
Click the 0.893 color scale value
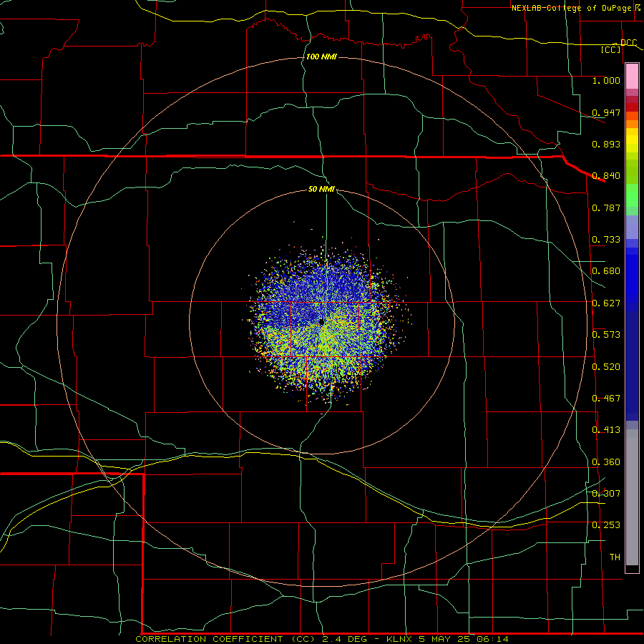[606, 144]
